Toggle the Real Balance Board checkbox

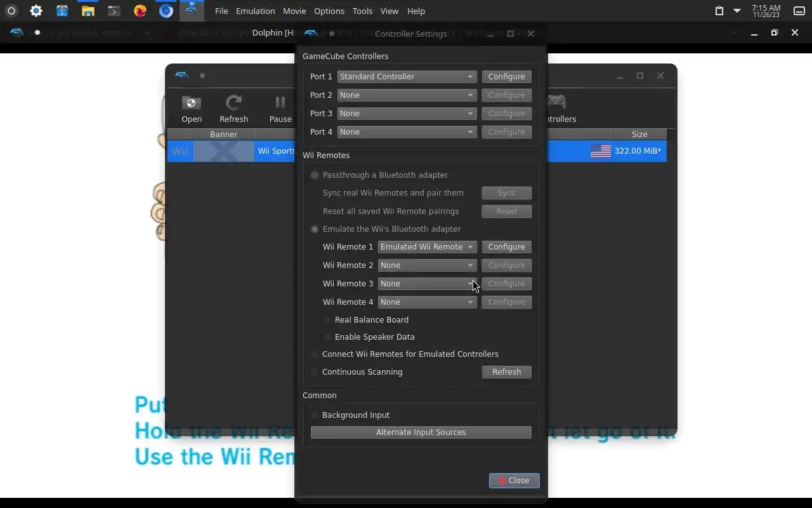[x=327, y=319]
